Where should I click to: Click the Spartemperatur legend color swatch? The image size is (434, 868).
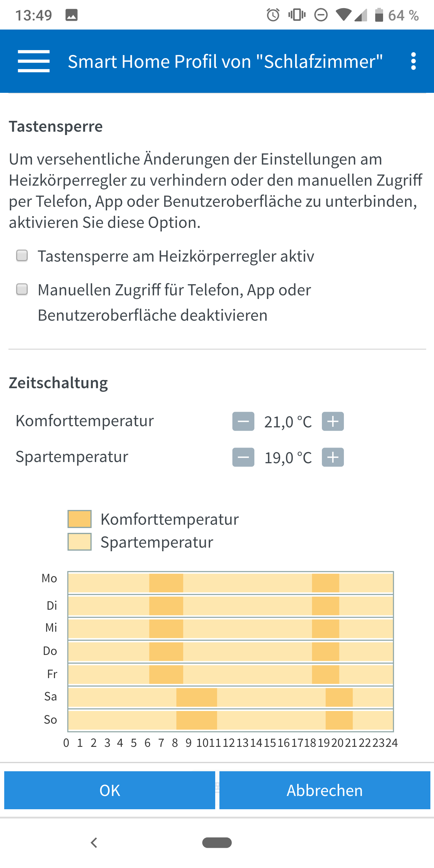[x=80, y=542]
